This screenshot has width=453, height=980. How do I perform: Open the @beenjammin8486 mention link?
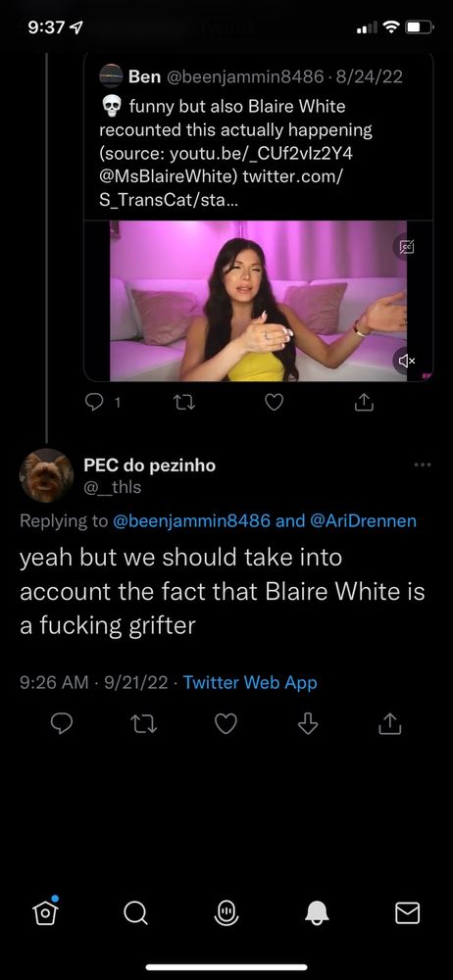(191, 521)
